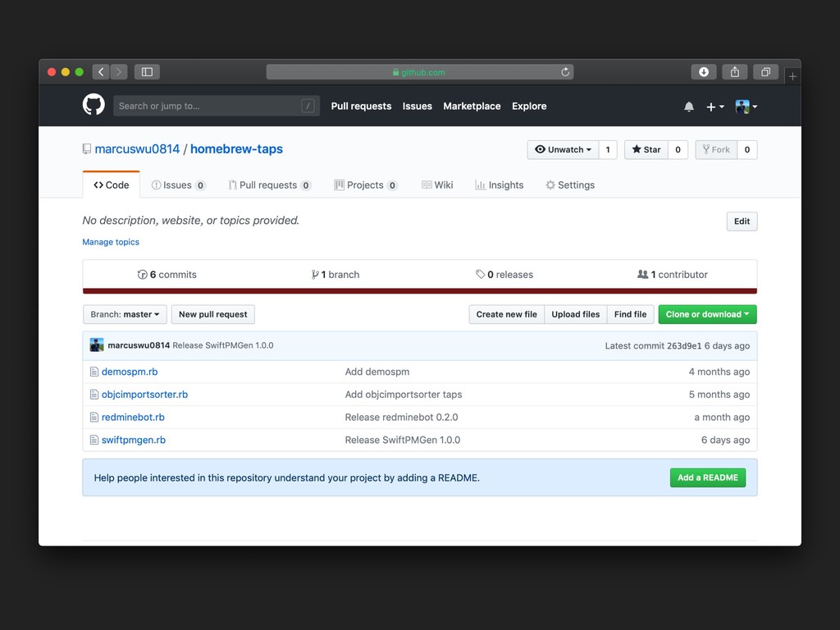Open the swiftpmgen.rb file
840x630 pixels.
[x=134, y=440]
